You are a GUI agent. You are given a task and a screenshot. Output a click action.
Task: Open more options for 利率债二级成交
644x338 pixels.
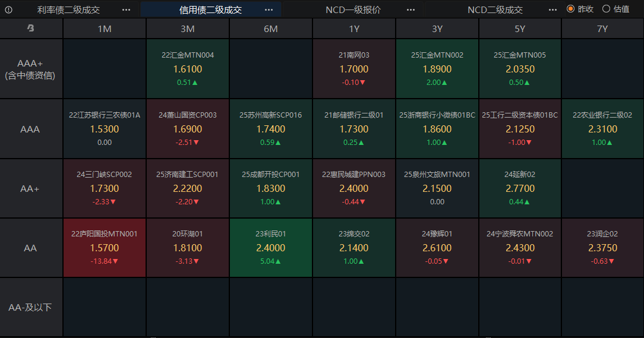coord(126,10)
